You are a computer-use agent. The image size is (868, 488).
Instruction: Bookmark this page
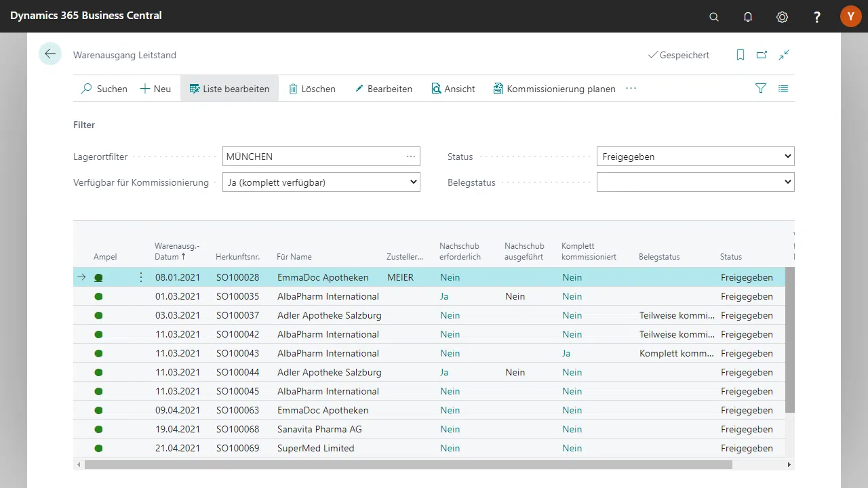(x=741, y=55)
